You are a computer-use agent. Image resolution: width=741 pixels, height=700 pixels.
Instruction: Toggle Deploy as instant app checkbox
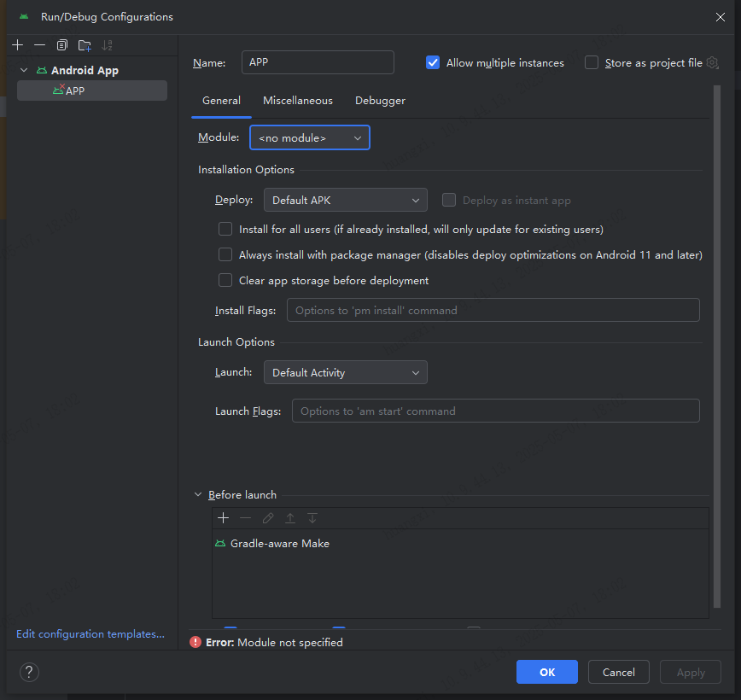pos(449,200)
